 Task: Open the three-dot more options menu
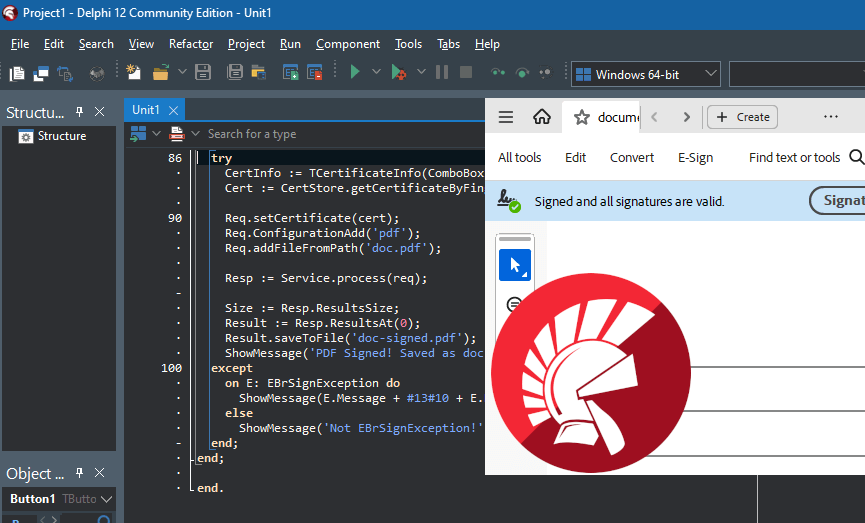point(831,116)
